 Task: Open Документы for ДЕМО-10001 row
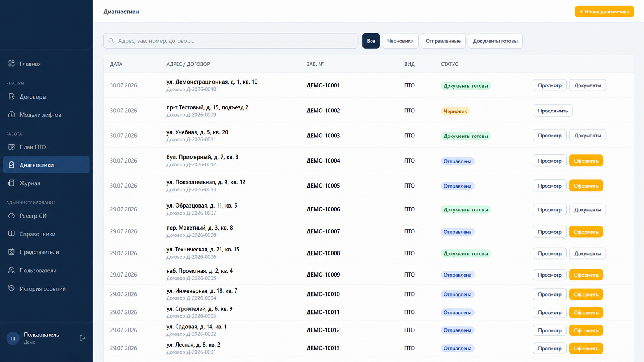[x=587, y=85]
